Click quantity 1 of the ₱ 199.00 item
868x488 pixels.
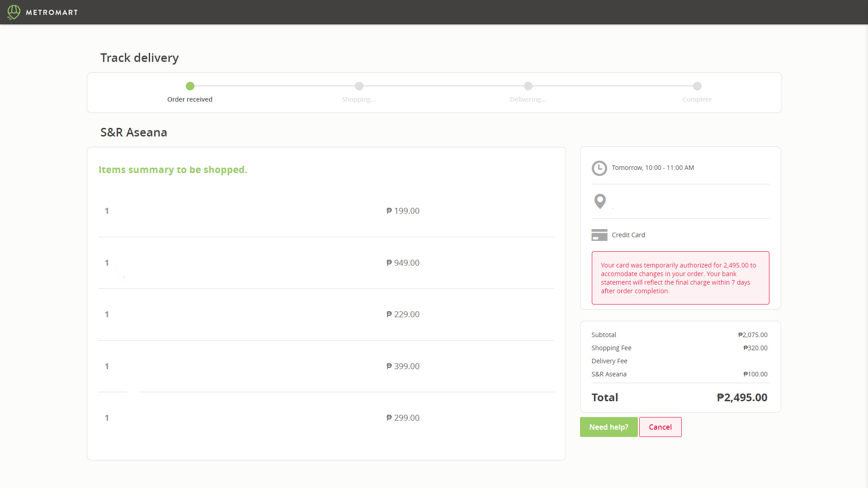[107, 211]
